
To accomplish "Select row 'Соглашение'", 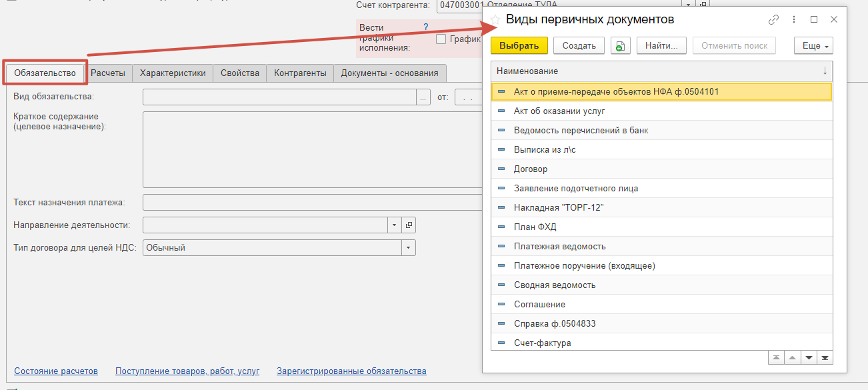I will point(661,304).
